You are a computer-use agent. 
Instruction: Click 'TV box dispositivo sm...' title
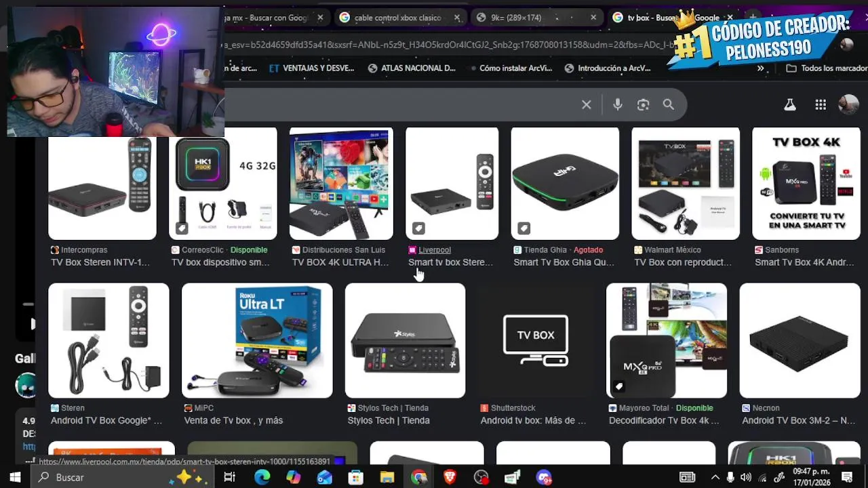click(x=220, y=262)
